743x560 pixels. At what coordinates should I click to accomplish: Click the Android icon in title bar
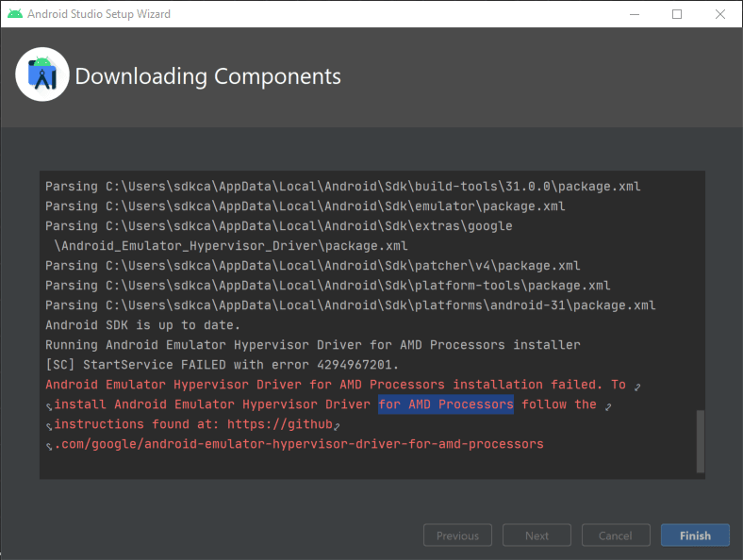click(x=15, y=14)
